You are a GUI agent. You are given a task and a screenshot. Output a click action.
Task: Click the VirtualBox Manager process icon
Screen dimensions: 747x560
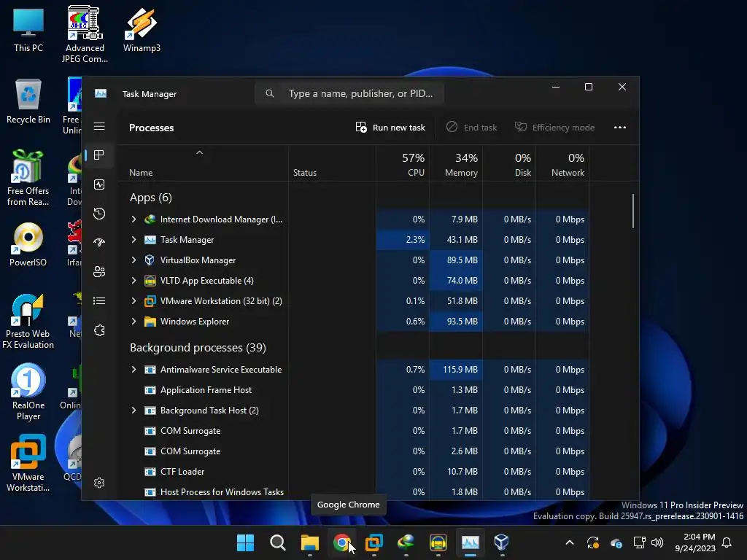(x=150, y=260)
